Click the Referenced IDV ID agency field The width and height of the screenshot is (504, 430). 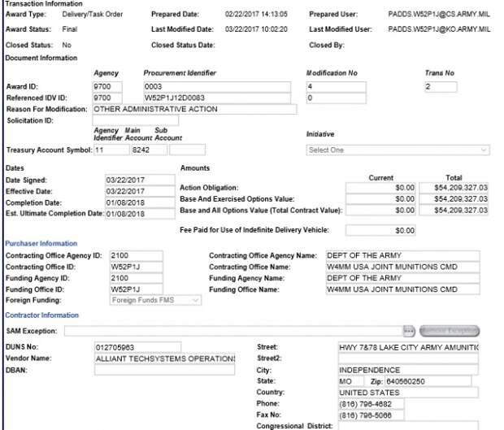[107, 98]
